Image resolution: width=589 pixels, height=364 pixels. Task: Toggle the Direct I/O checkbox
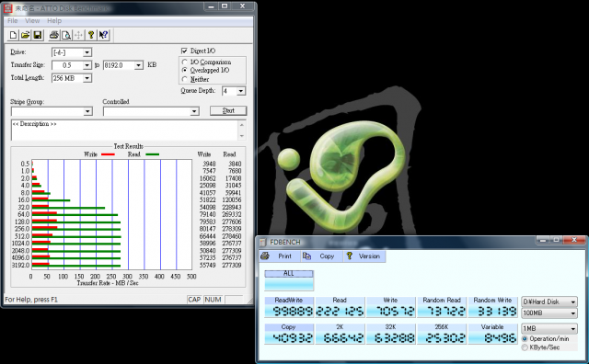point(184,51)
